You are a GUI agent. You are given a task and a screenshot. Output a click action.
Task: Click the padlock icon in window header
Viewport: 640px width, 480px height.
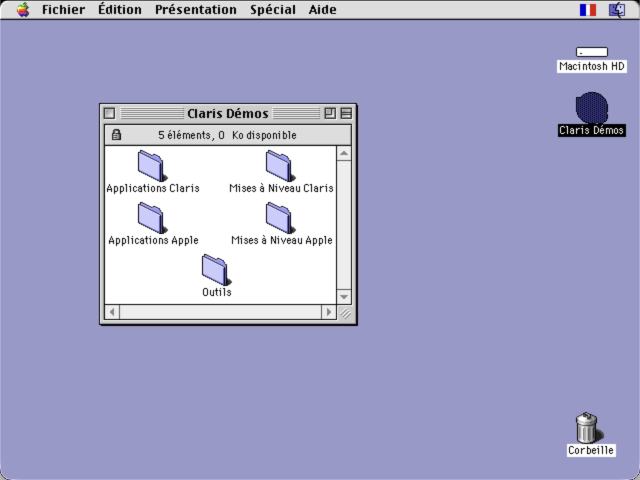(x=116, y=134)
